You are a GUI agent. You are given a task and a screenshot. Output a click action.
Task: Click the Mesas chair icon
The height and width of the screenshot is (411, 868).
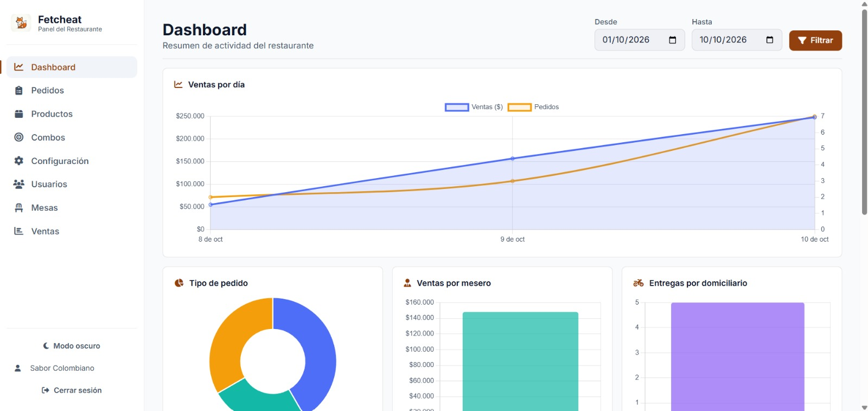(19, 207)
